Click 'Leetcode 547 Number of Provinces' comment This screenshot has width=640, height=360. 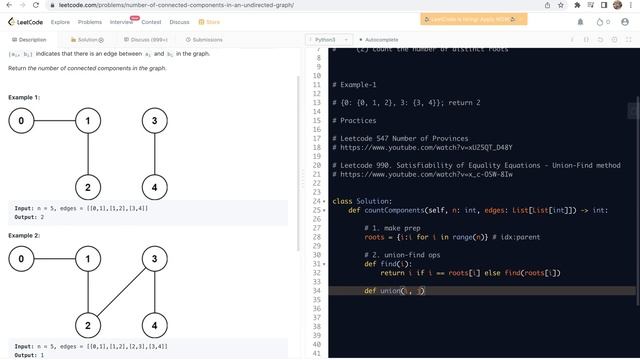[x=400, y=138]
